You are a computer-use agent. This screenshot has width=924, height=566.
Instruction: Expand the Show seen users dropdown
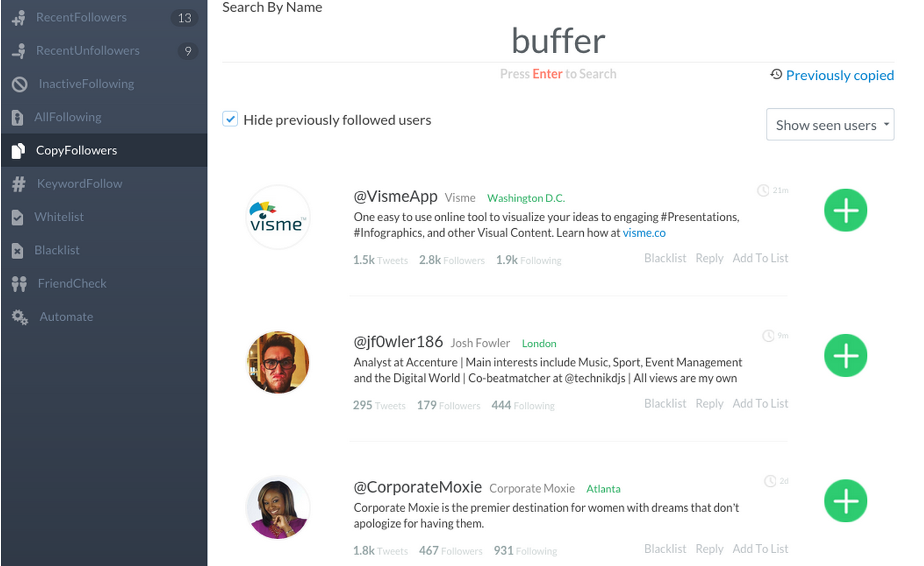click(x=830, y=125)
